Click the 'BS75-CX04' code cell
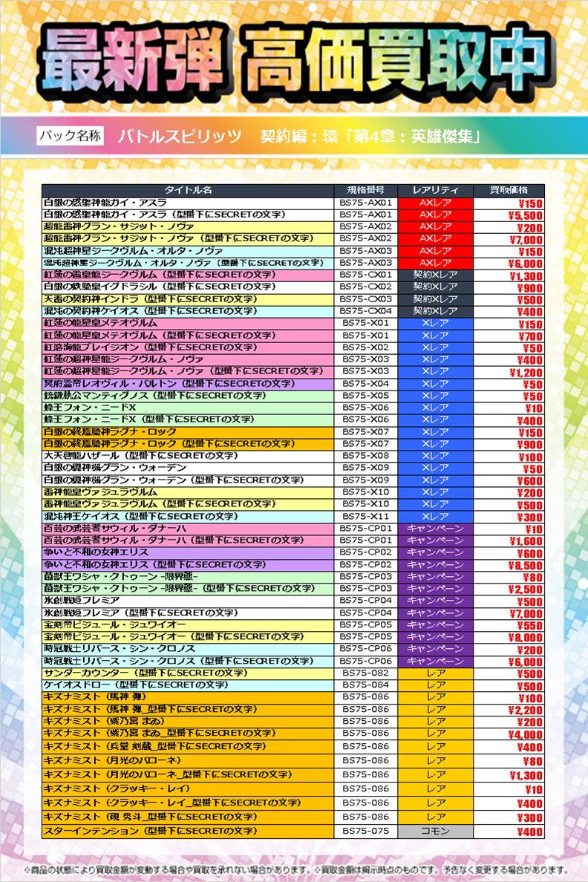 365,311
